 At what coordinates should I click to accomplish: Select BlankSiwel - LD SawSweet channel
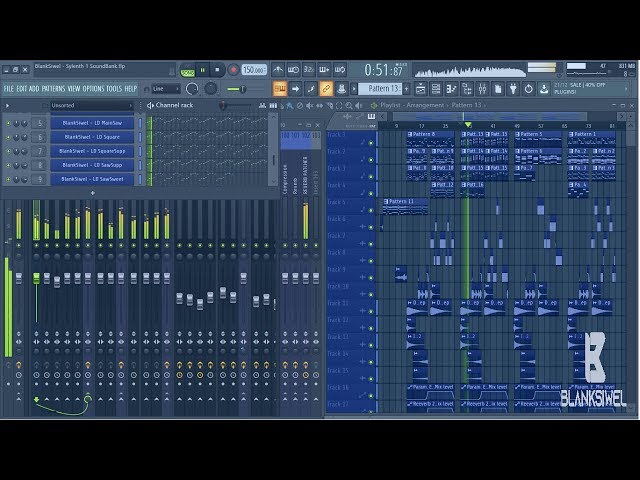92,179
